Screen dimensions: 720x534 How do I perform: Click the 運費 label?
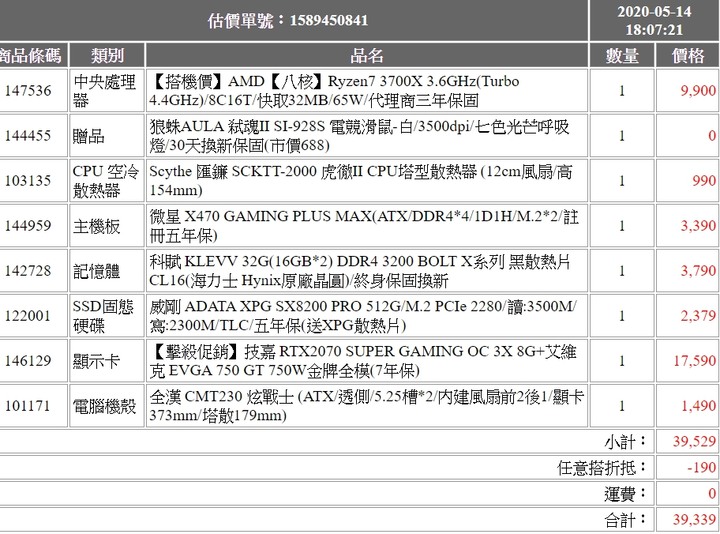tap(625, 494)
